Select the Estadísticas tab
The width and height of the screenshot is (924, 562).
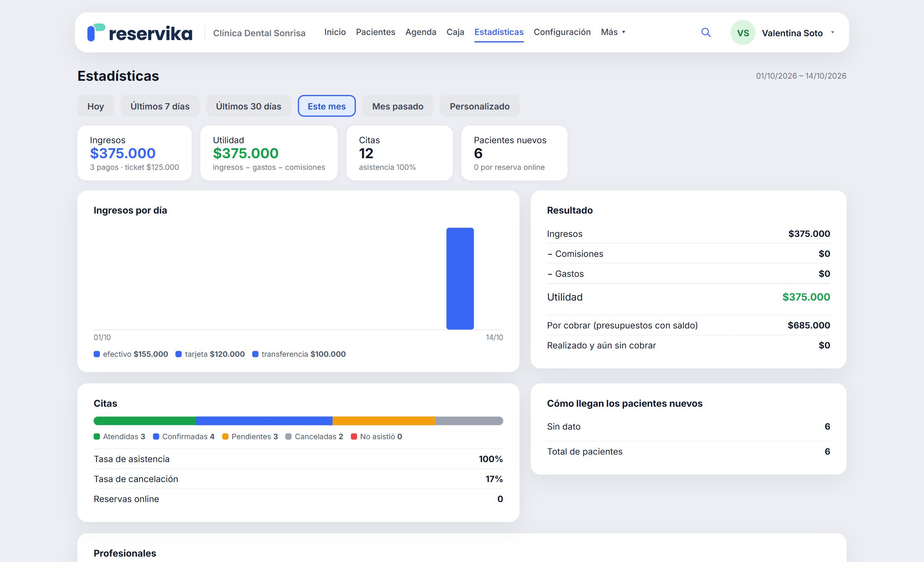pyautogui.click(x=499, y=32)
